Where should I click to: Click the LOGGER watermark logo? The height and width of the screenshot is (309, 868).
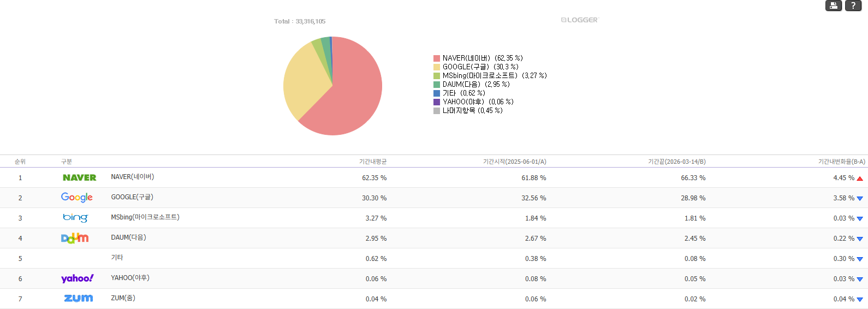tap(580, 20)
